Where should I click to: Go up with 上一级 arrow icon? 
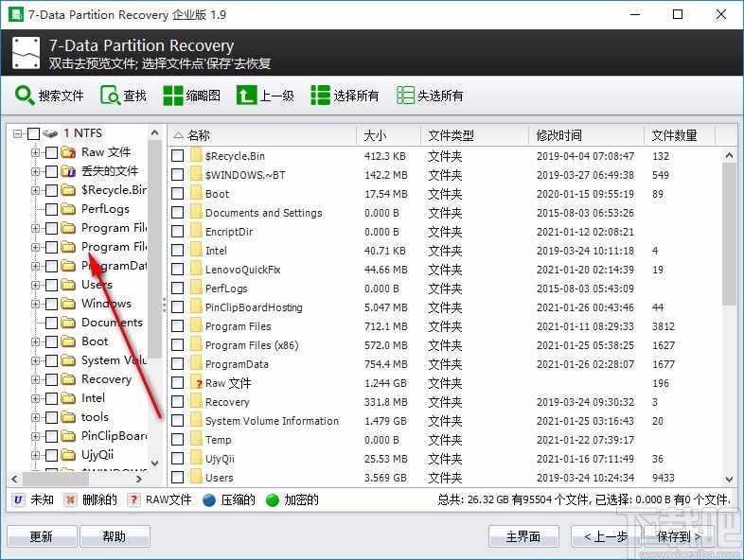246,95
